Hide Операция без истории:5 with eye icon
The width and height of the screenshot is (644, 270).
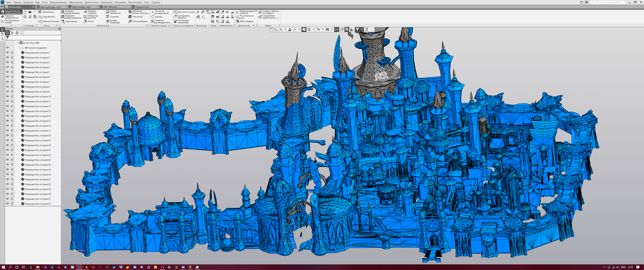(x=7, y=72)
